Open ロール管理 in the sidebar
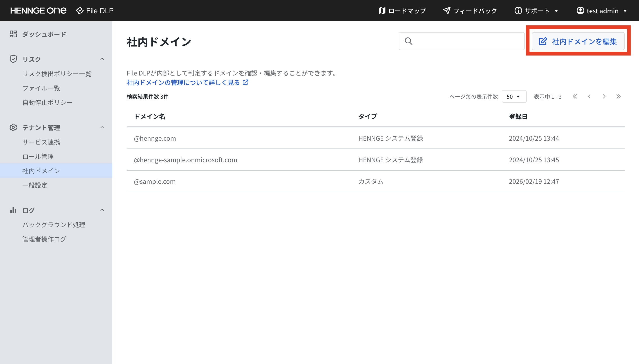This screenshot has width=639, height=364. tap(38, 157)
